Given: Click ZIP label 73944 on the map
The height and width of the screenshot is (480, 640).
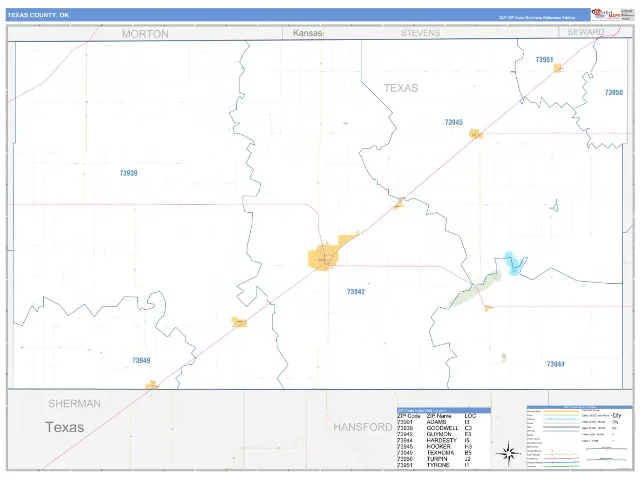Looking at the screenshot, I should [556, 364].
